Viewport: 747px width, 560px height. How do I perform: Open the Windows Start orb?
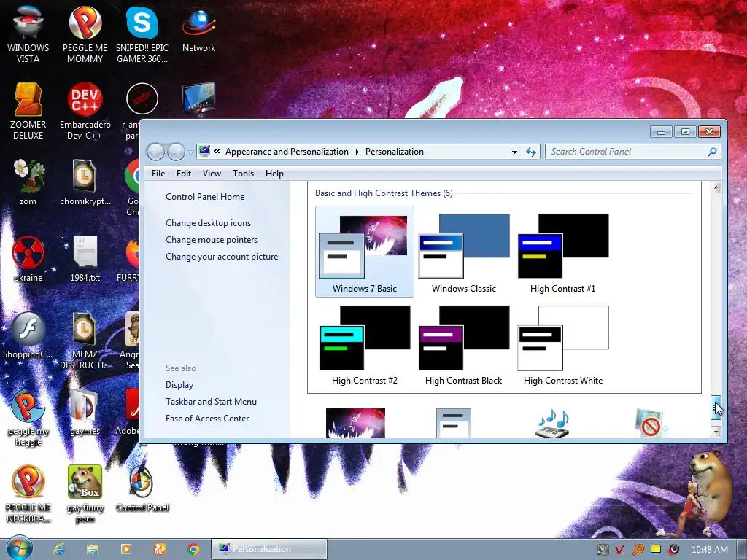pyautogui.click(x=19, y=548)
